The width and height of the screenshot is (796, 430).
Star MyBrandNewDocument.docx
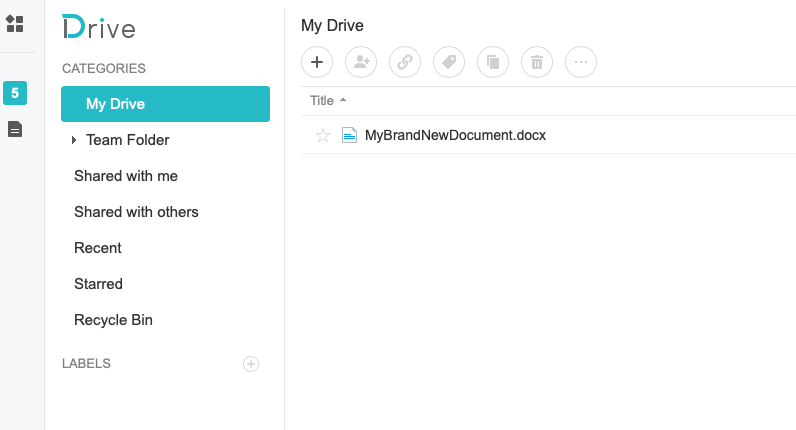[x=323, y=136]
